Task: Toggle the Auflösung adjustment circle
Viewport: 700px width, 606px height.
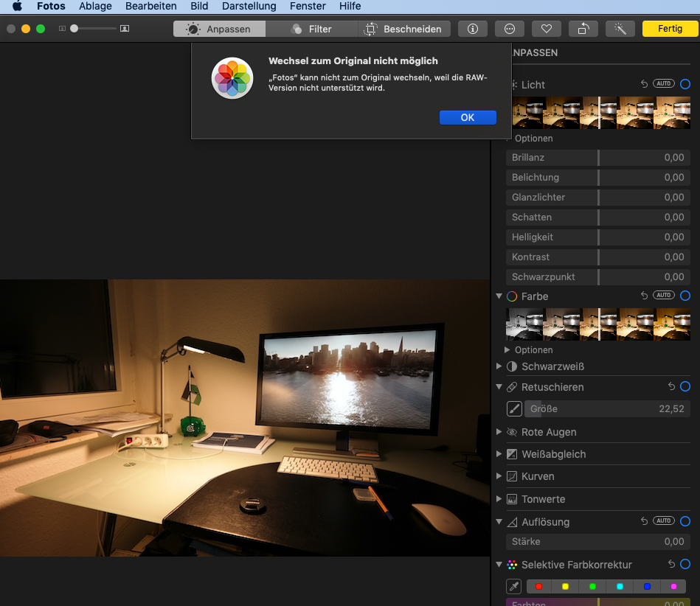Action: pyautogui.click(x=685, y=521)
